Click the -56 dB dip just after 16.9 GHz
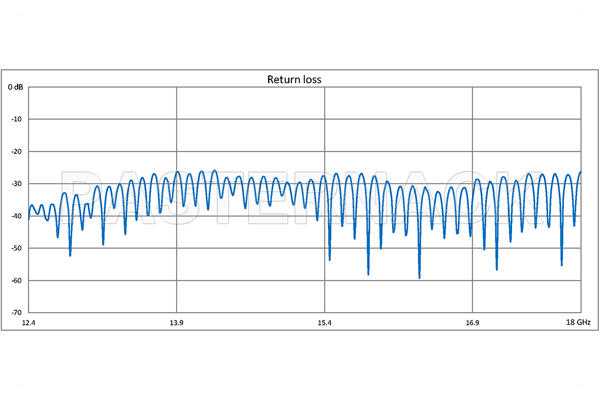 tap(497, 268)
